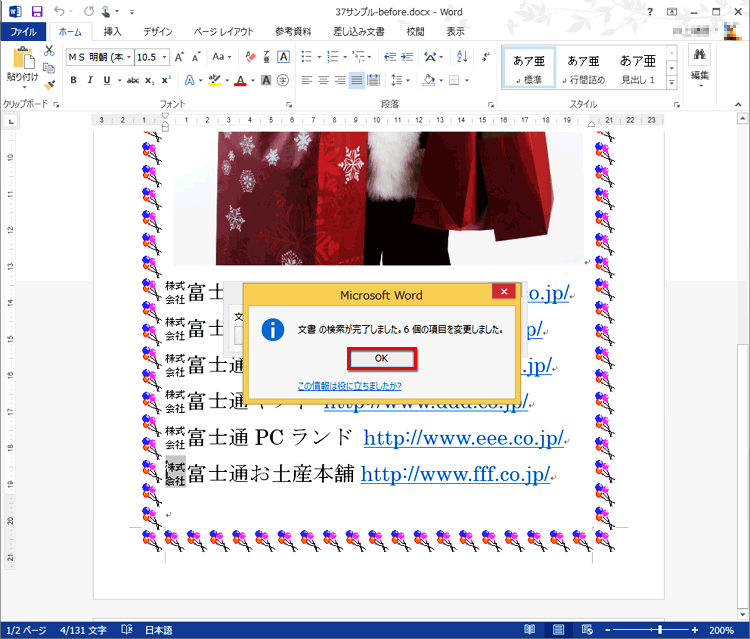Image resolution: width=750 pixels, height=639 pixels.
Task: Apply strikethrough with abc icon
Action: (x=133, y=80)
